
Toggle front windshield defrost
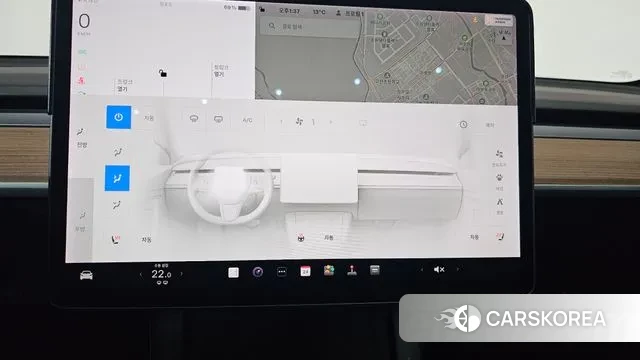pyautogui.click(x=194, y=119)
